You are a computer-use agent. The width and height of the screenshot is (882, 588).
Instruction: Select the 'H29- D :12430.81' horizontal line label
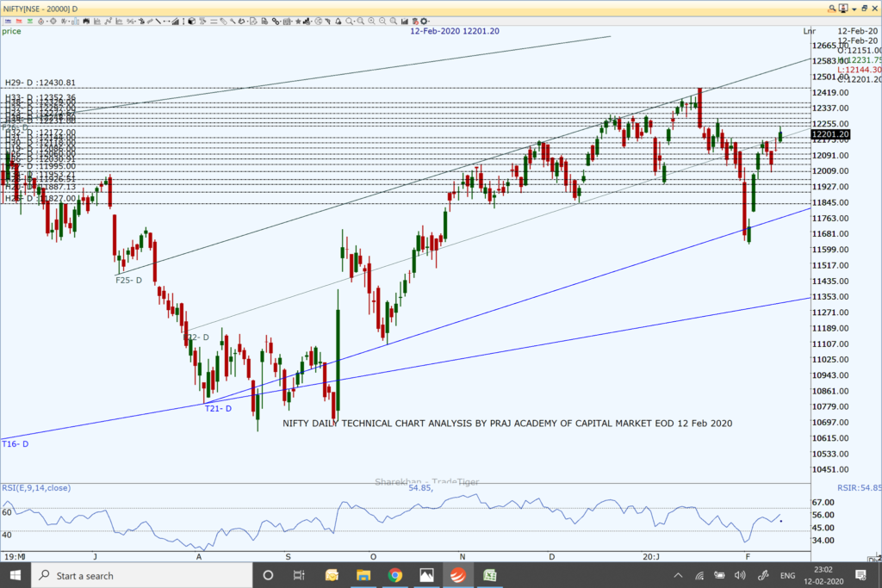(x=40, y=82)
